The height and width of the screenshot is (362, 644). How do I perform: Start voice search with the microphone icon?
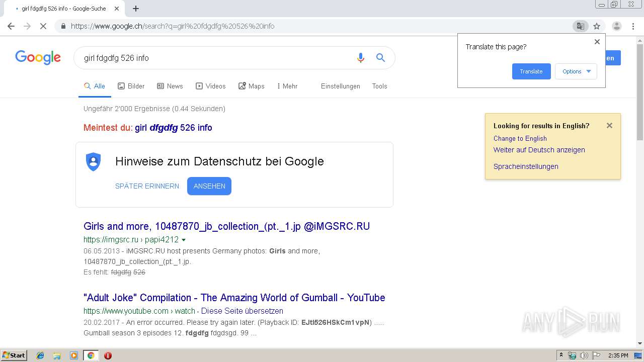[360, 58]
